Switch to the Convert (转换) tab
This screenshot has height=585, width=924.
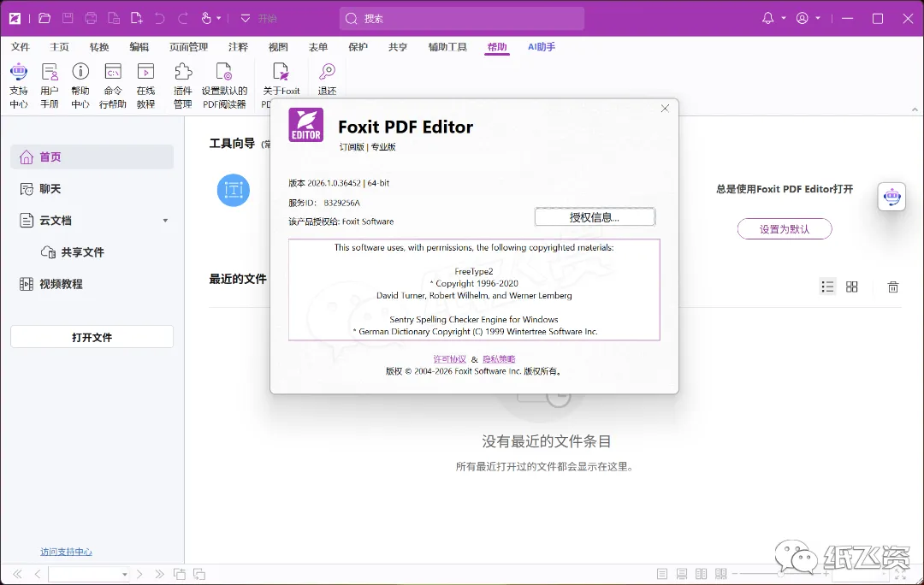[99, 47]
